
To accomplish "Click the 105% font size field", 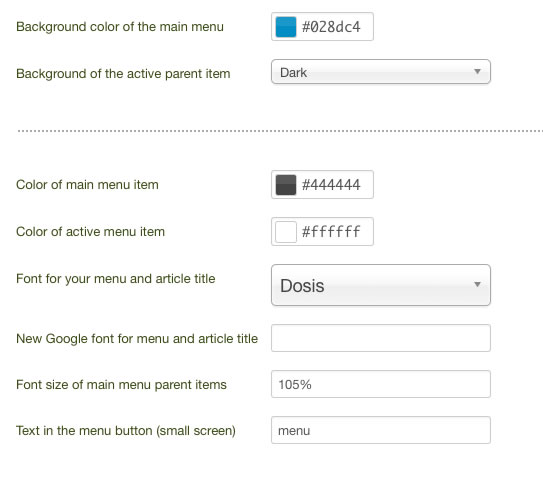I will click(x=381, y=384).
